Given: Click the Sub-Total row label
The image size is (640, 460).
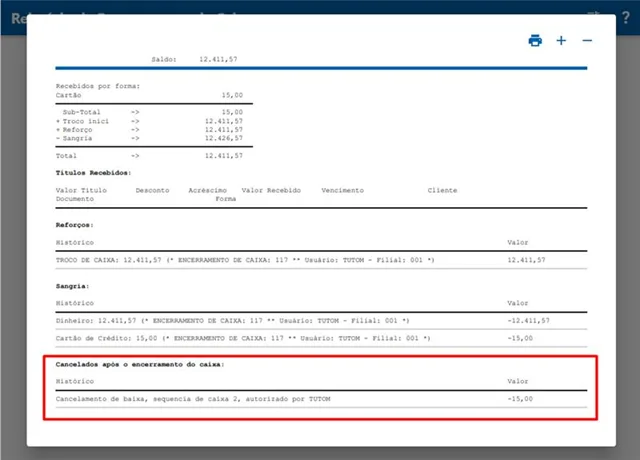Looking at the screenshot, I should click(x=81, y=112).
